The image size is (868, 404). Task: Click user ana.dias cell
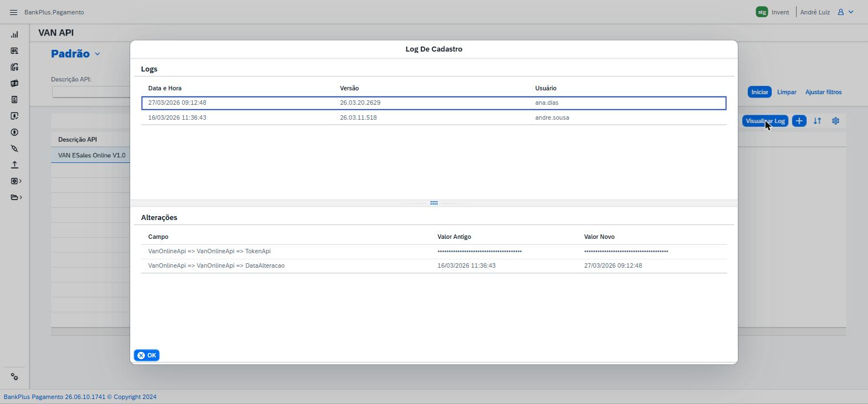tap(547, 103)
